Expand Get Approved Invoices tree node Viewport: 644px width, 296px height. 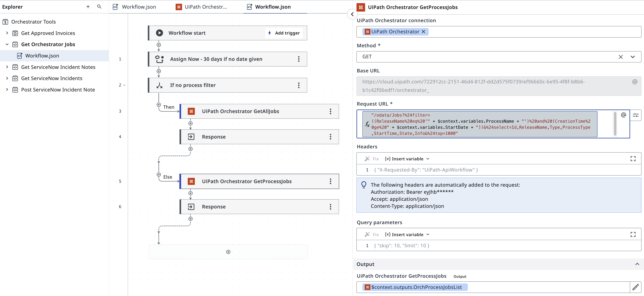coord(7,33)
